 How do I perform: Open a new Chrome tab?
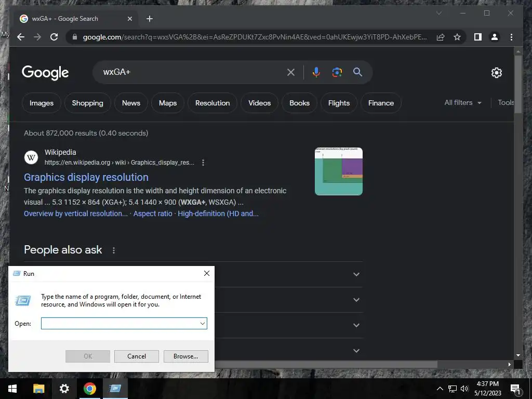[x=149, y=19]
